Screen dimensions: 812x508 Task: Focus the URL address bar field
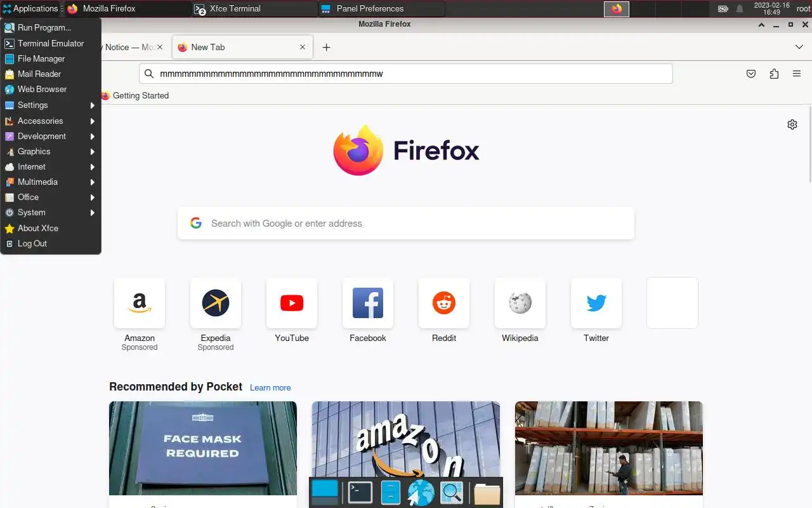(406, 74)
